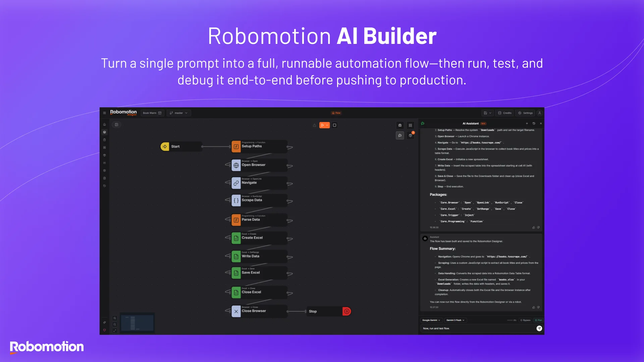Toggle the AI assistant chat canvas button

point(400,135)
